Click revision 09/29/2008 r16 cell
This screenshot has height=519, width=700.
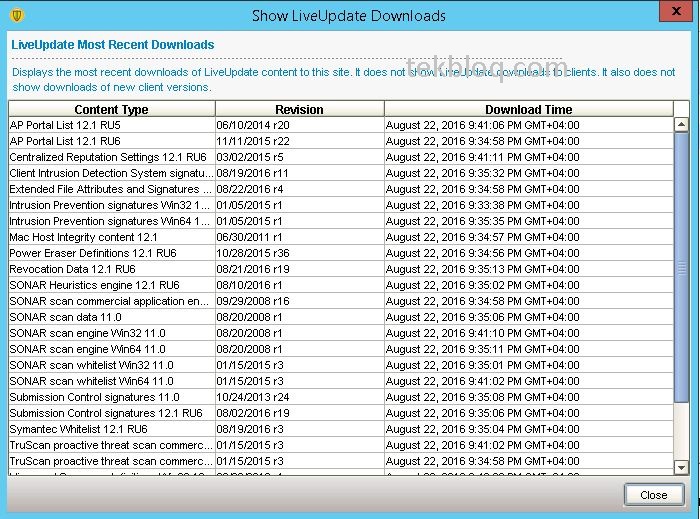click(300, 301)
